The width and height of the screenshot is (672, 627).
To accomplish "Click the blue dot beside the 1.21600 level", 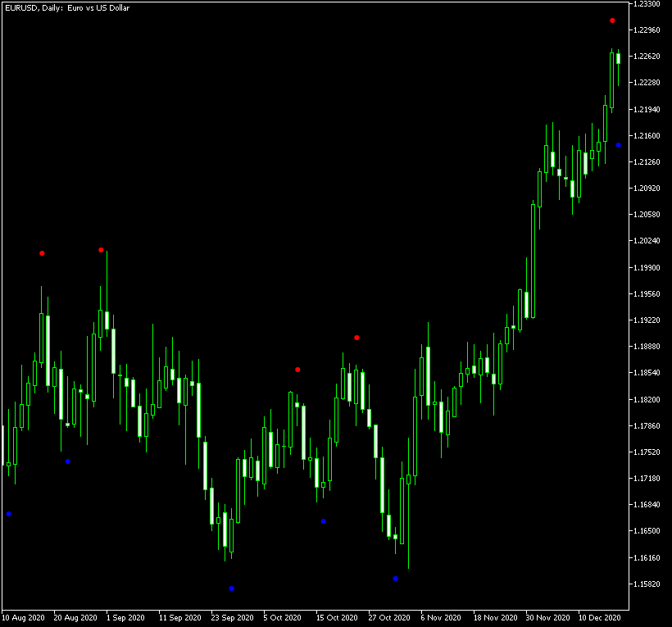I will (x=619, y=145).
